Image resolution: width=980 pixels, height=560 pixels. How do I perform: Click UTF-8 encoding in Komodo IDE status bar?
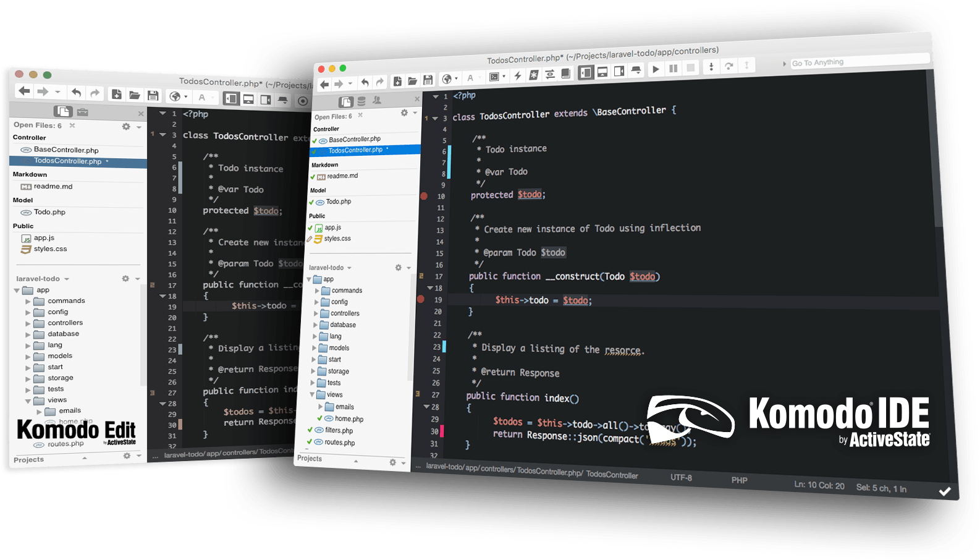click(681, 478)
